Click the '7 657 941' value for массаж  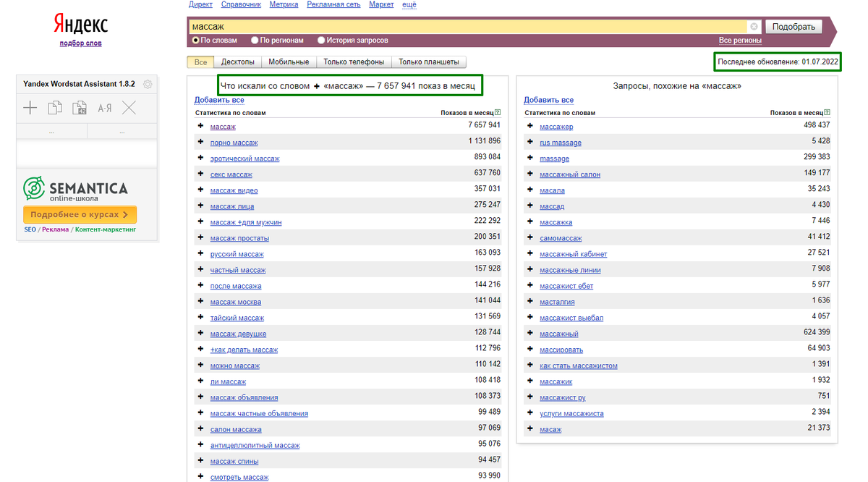click(x=484, y=125)
